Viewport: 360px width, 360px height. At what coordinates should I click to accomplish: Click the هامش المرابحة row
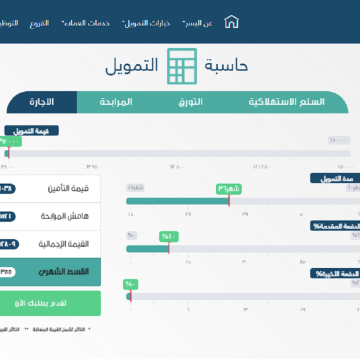pos(50,216)
